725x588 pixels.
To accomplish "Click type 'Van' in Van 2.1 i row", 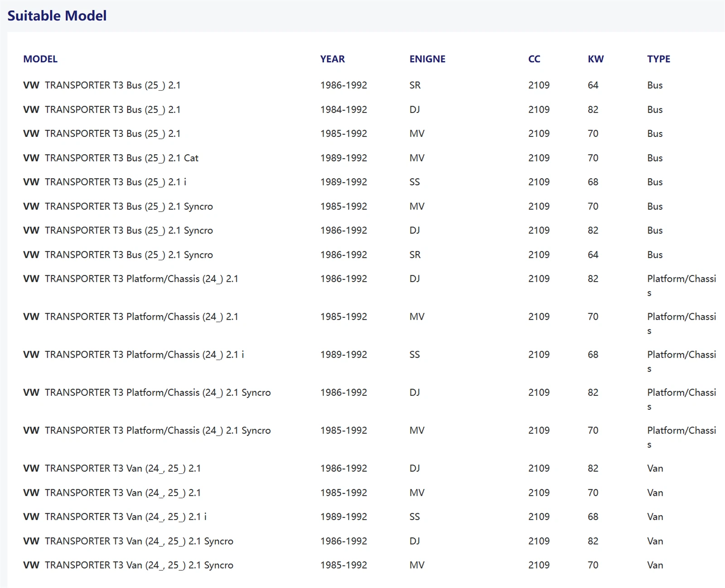I will [x=655, y=517].
